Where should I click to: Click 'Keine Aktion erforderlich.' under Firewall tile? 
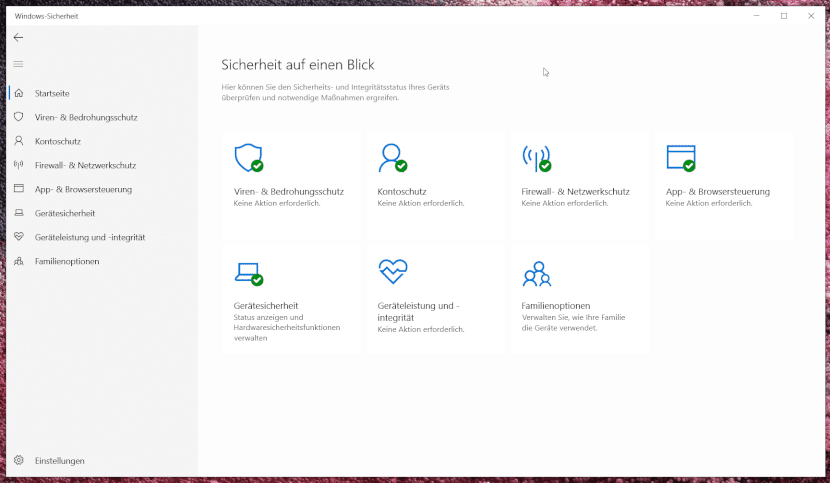click(x=565, y=203)
